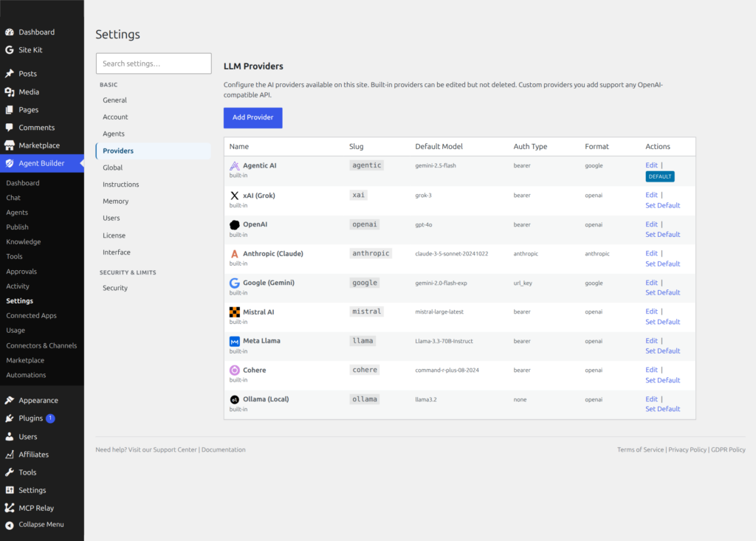Click the Posts pushpin icon
This screenshot has height=541, width=756.
[x=10, y=74]
